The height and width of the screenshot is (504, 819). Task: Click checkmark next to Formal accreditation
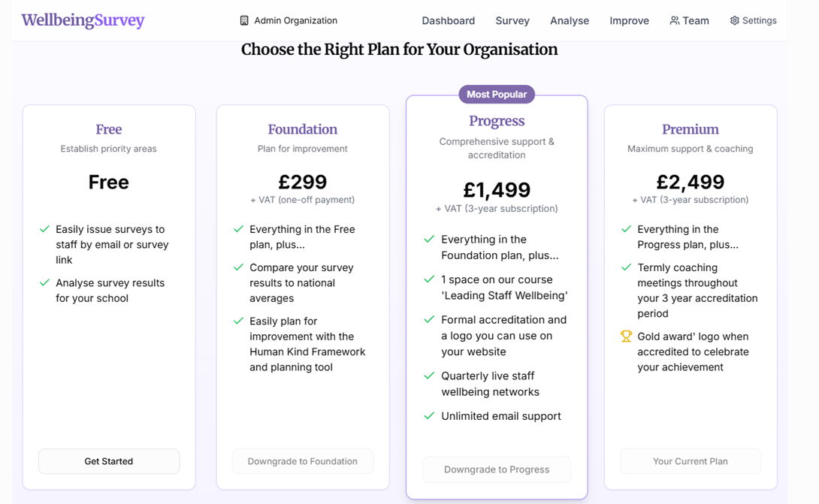point(429,320)
